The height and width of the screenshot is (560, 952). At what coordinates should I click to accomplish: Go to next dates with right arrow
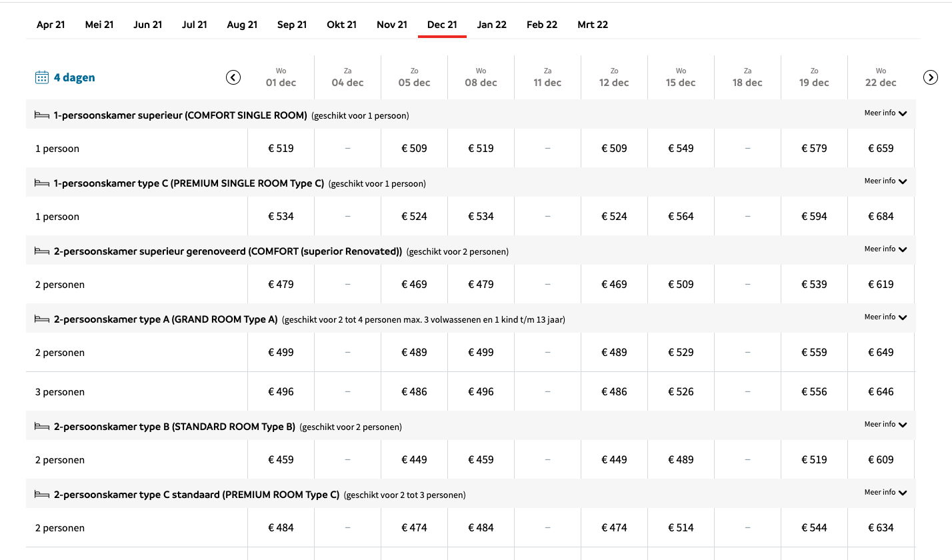pos(931,77)
